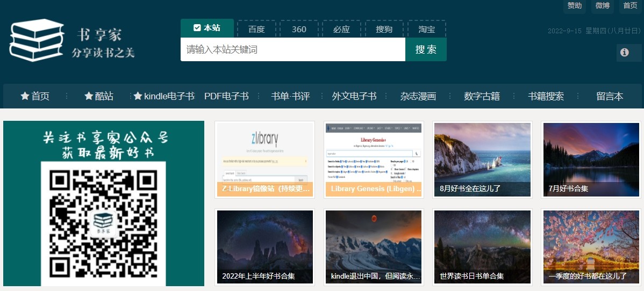Open the 8月好书全在这儿了 card

pos(483,159)
